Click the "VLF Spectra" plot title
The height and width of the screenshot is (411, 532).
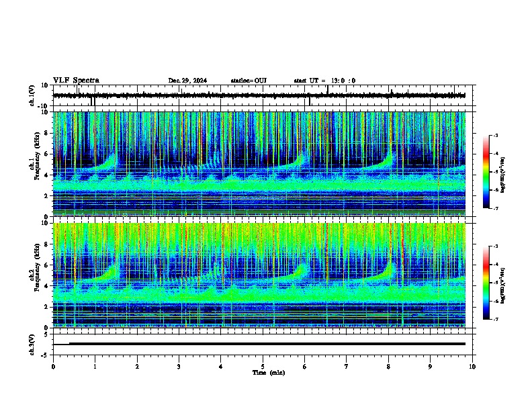tap(76, 81)
